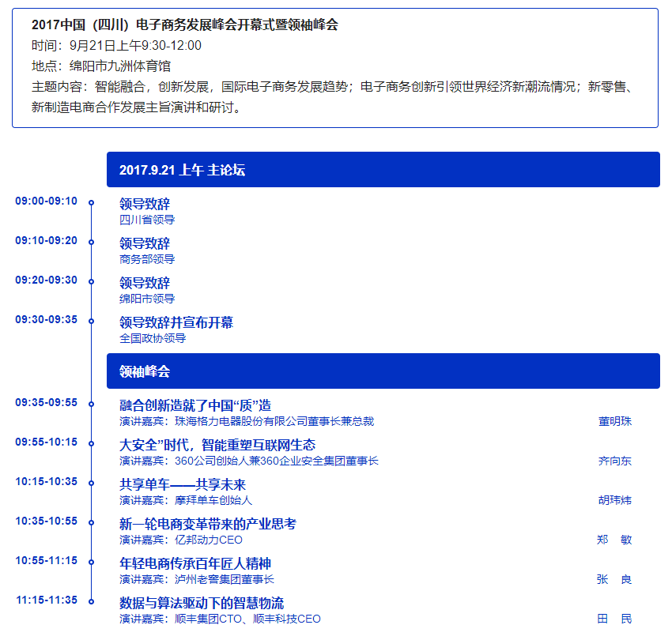This screenshot has width=672, height=640.
Task: Click the '绵阳市领导' subtitle
Action: 147,299
